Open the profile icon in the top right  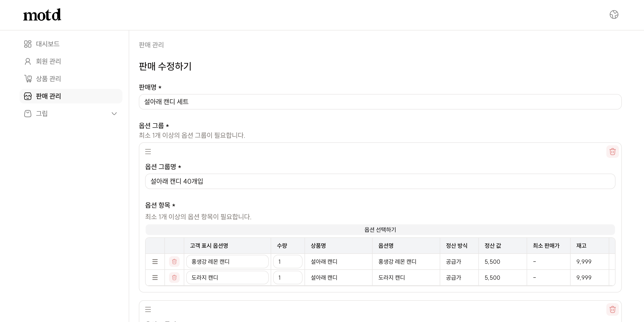(614, 15)
